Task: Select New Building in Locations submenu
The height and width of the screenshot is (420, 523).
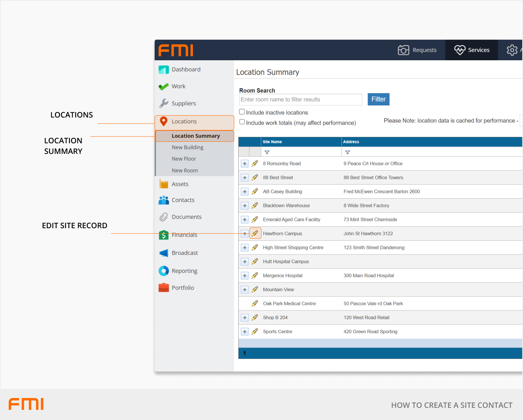Action: tap(188, 147)
